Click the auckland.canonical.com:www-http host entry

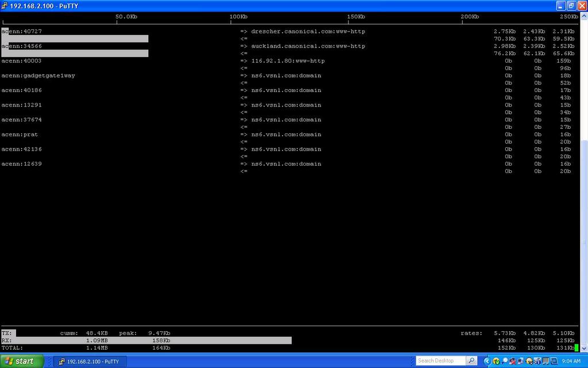308,46
